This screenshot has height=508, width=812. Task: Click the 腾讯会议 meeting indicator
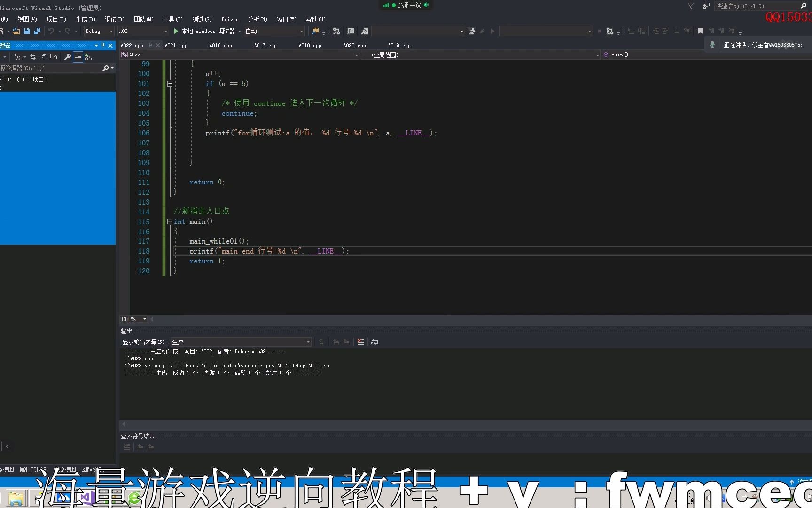[406, 5]
